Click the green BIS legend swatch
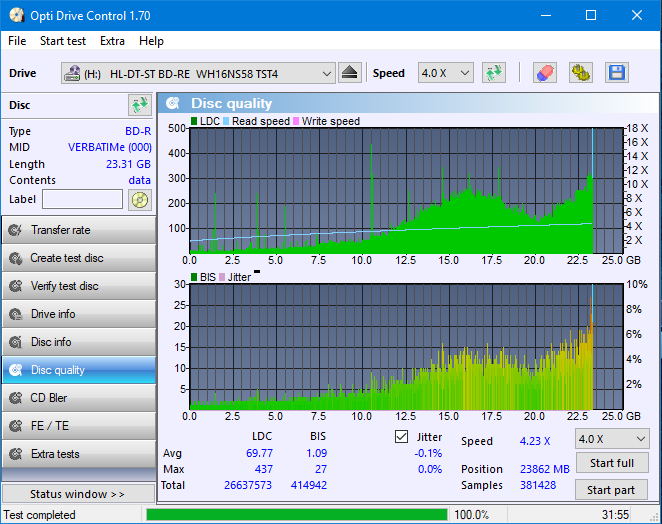This screenshot has height=524, width=662. click(x=194, y=277)
